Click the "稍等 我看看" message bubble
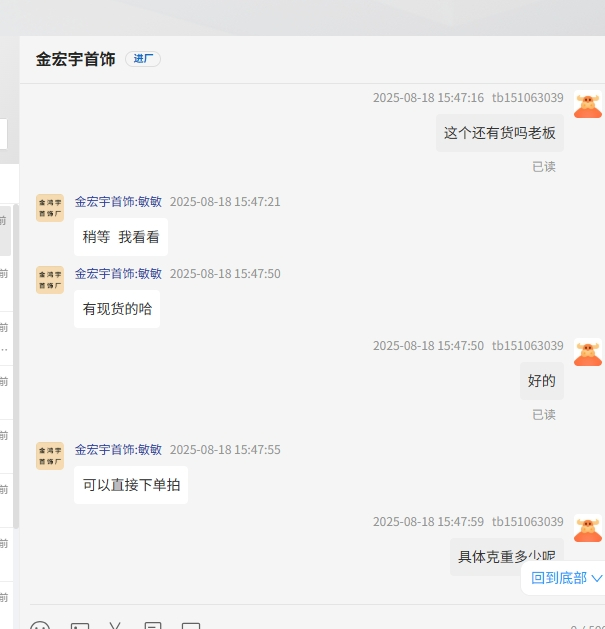Screen dimensions: 605x629 (121, 237)
